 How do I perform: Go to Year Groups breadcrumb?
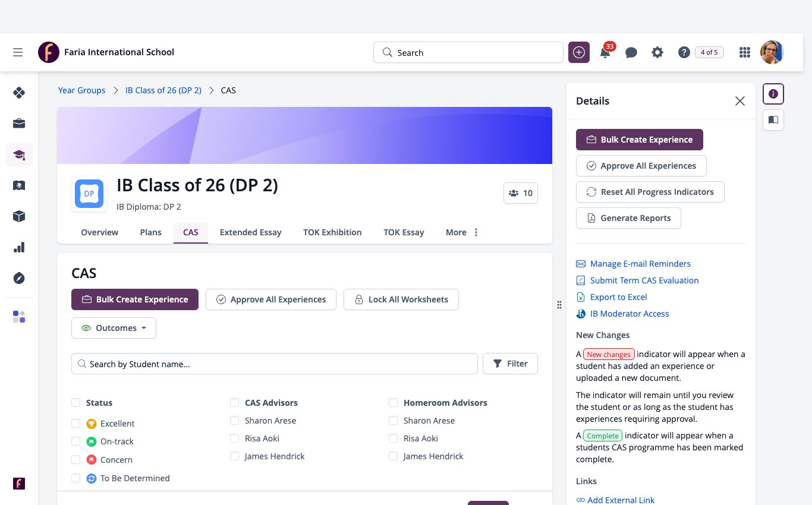(x=81, y=90)
